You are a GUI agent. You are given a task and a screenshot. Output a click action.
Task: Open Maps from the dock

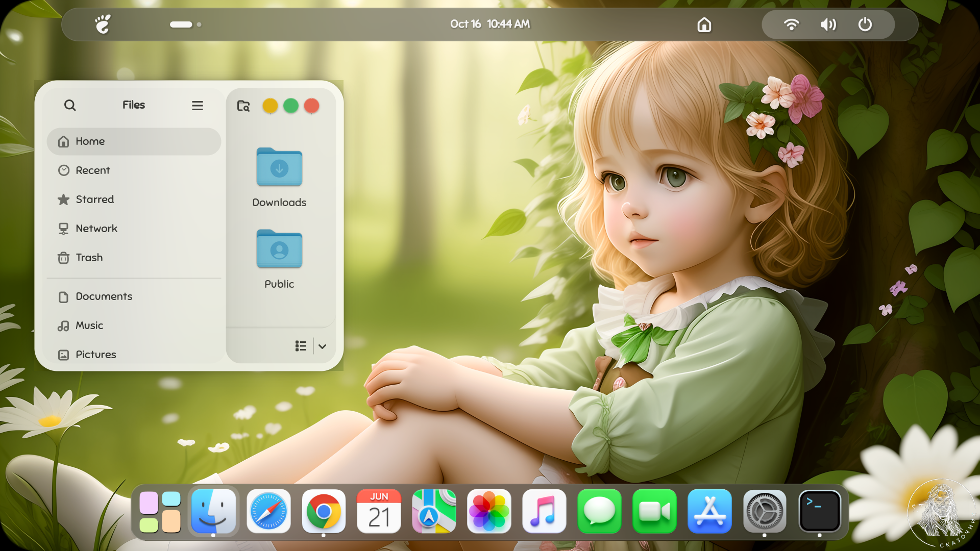click(x=434, y=512)
